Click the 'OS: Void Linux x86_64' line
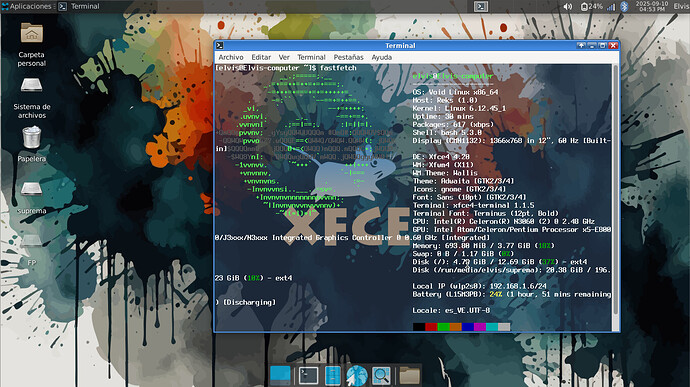The height and width of the screenshot is (387, 690). click(x=455, y=92)
